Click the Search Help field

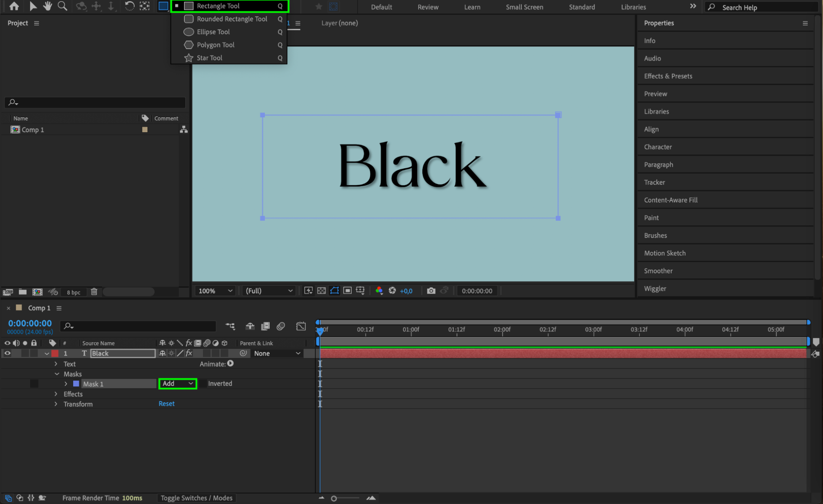click(762, 7)
